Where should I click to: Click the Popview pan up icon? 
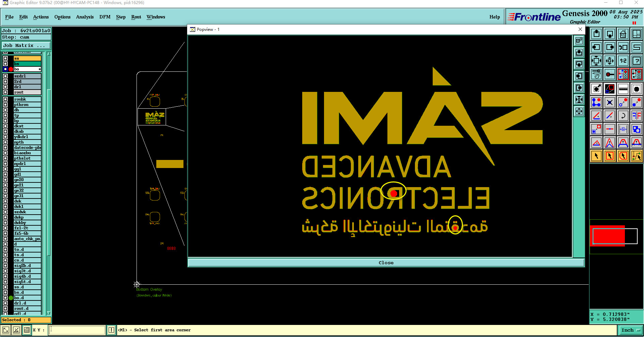tap(579, 53)
